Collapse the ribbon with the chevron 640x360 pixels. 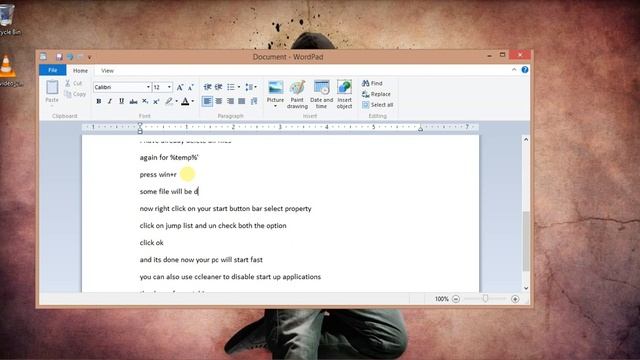tap(514, 70)
